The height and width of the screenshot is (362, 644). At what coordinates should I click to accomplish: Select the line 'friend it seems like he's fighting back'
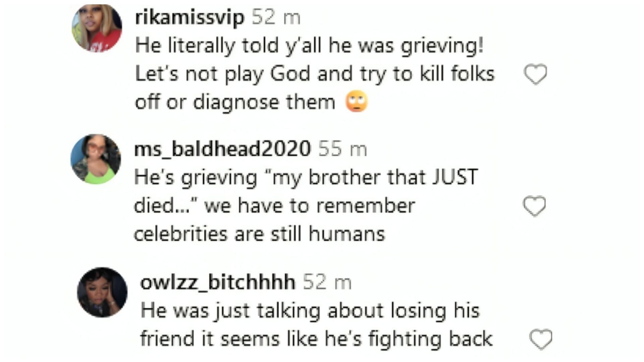316,339
